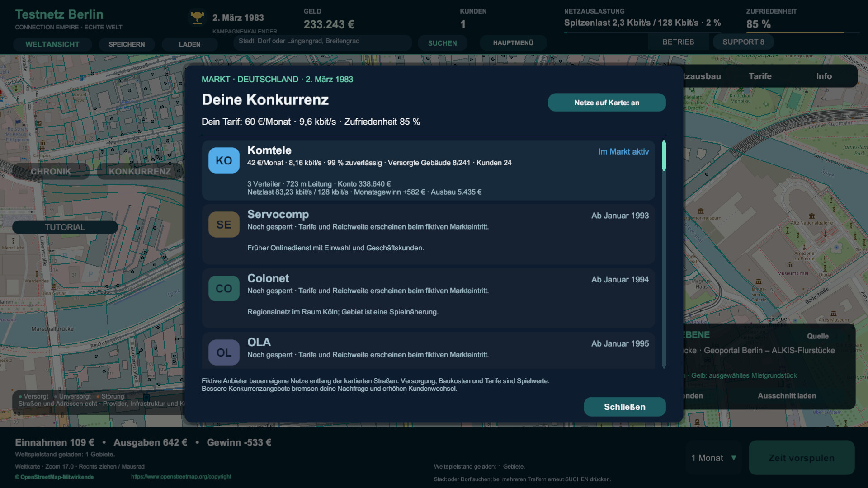The height and width of the screenshot is (488, 868).
Task: Open the Info tab
Action: click(x=824, y=76)
